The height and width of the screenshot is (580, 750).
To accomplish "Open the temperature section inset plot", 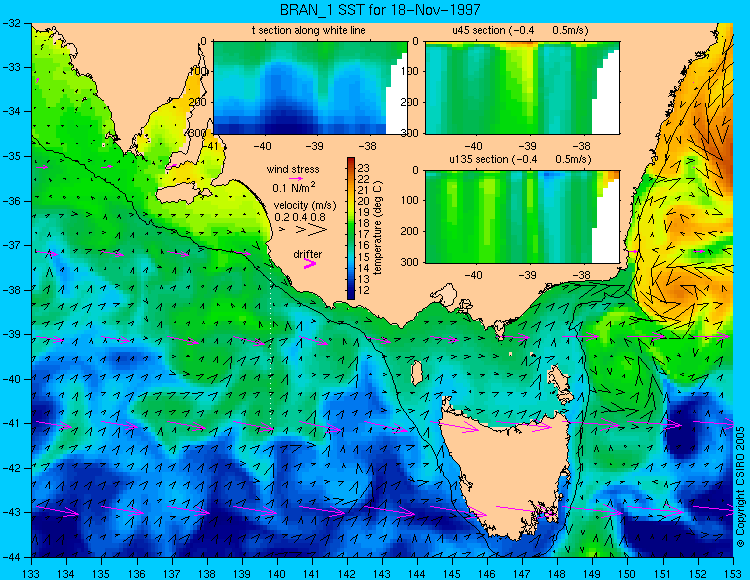I will point(310,88).
